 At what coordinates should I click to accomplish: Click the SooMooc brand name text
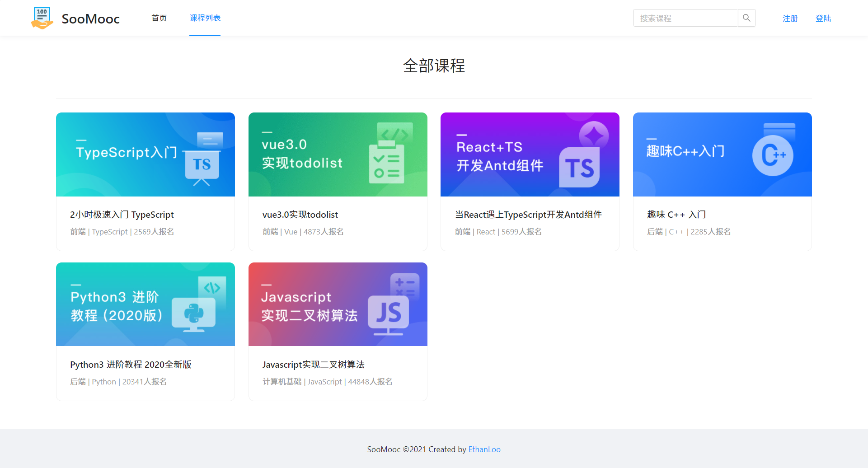[91, 19]
